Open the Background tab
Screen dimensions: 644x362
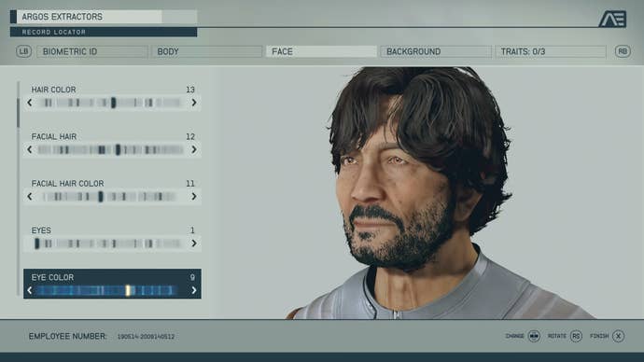(436, 51)
